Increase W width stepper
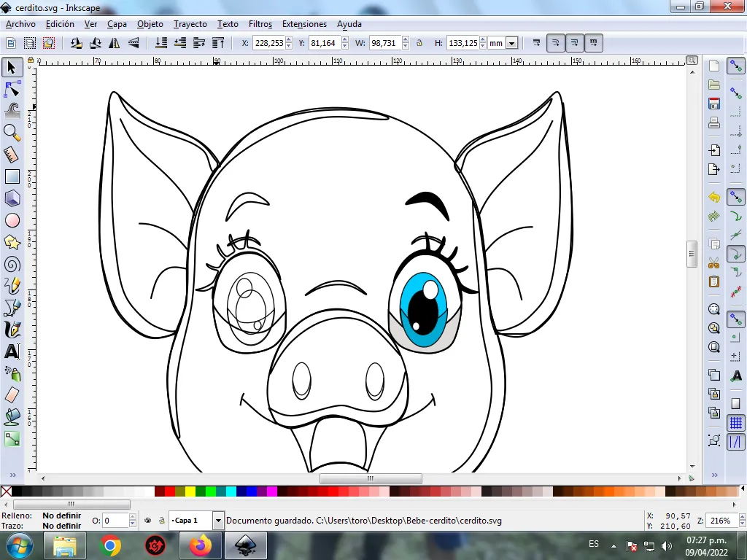Screen dimensions: 747x560 406,39
